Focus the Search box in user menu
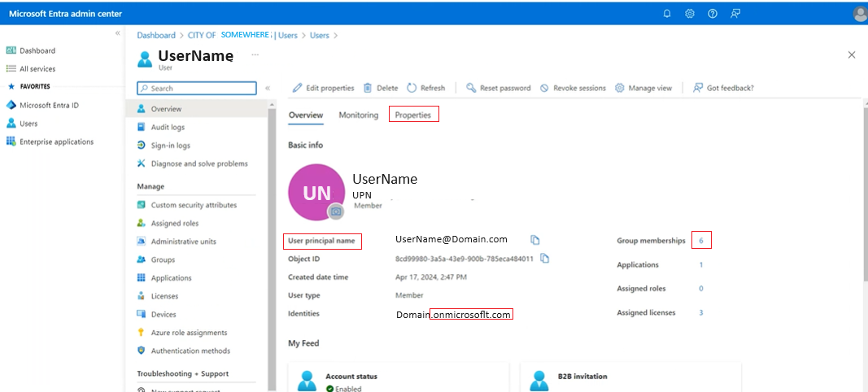868x392 pixels. [197, 88]
